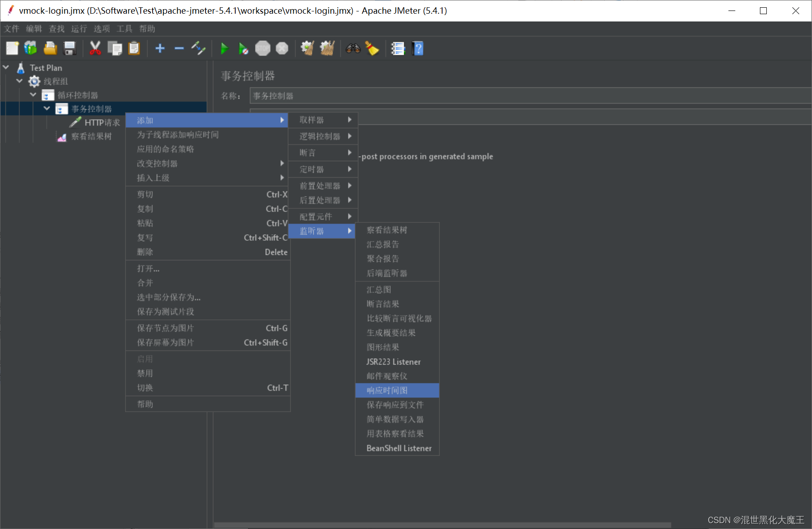Viewport: 812px width, 529px height.
Task: Click 保存节点为图片 menu entry
Action: tap(208, 328)
